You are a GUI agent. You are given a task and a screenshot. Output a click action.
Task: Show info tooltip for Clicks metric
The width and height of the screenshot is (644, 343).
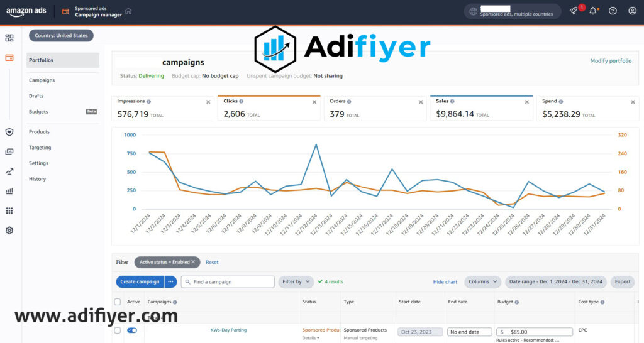(x=241, y=101)
